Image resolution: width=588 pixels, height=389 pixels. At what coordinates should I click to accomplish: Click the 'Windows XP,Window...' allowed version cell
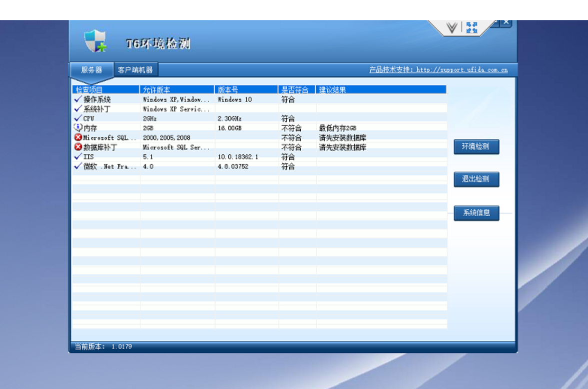pyautogui.click(x=176, y=99)
